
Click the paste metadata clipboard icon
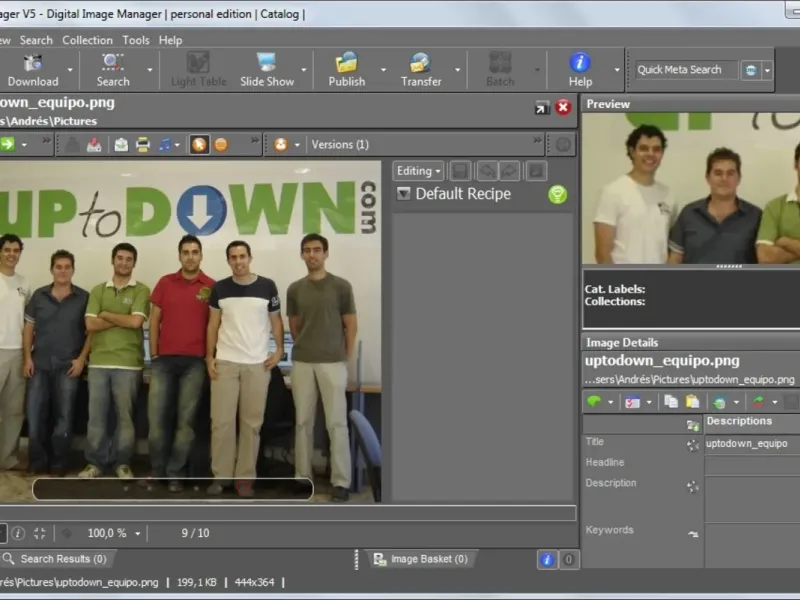click(692, 402)
